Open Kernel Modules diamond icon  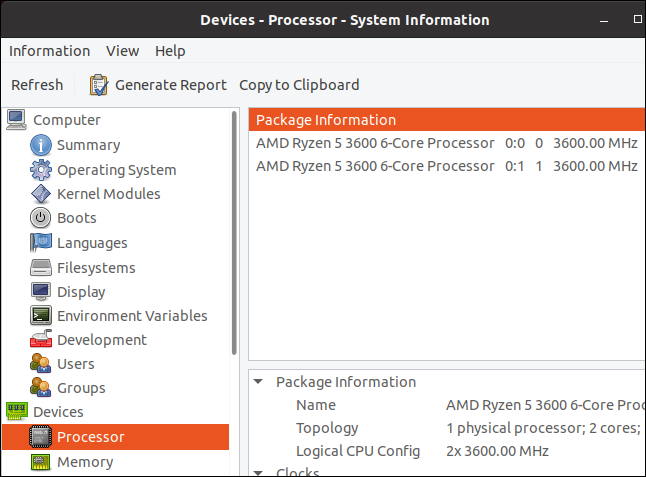(x=41, y=194)
